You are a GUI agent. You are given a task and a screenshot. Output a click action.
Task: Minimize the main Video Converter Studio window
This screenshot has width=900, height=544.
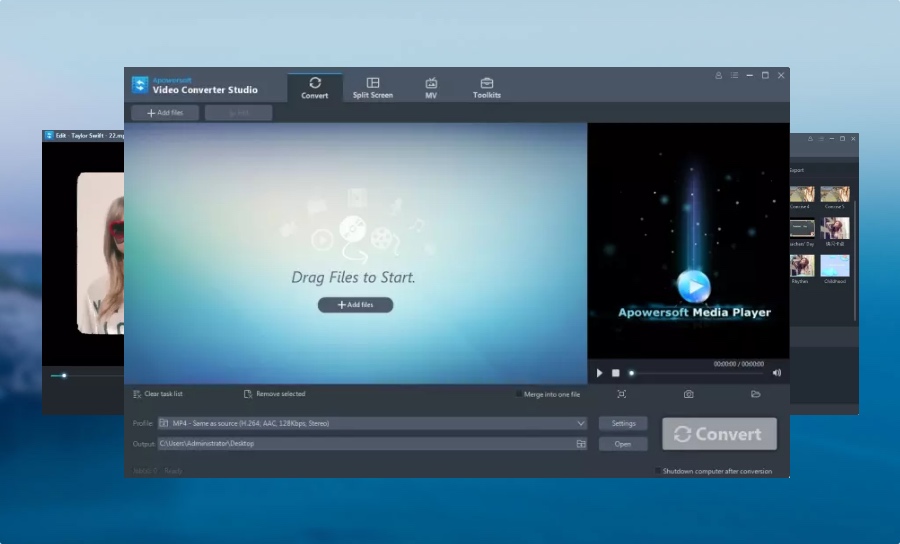coord(750,75)
